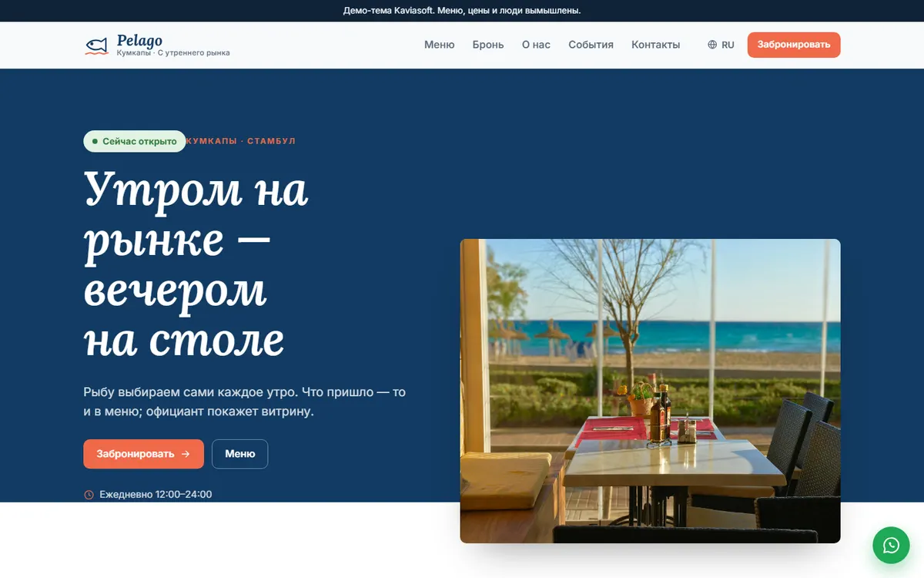Click the Ежедневно 12:00–24:00 hours text
Viewport: 924px width, 578px height.
click(x=156, y=495)
